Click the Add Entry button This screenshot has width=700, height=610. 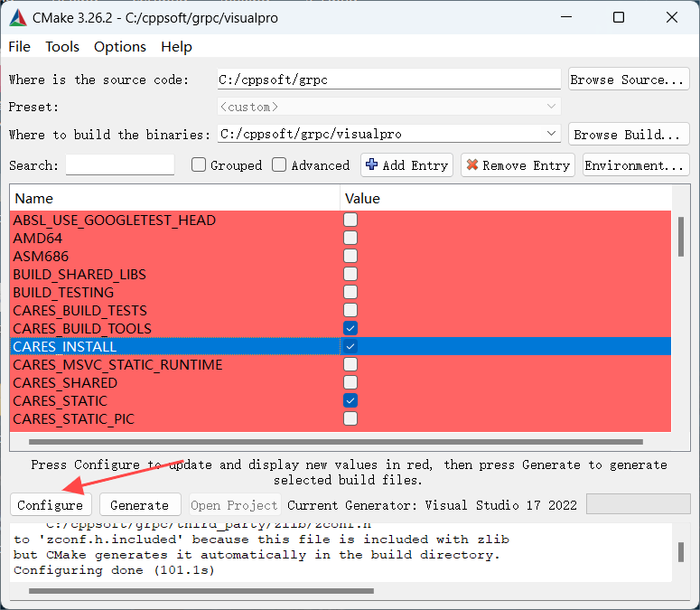406,165
